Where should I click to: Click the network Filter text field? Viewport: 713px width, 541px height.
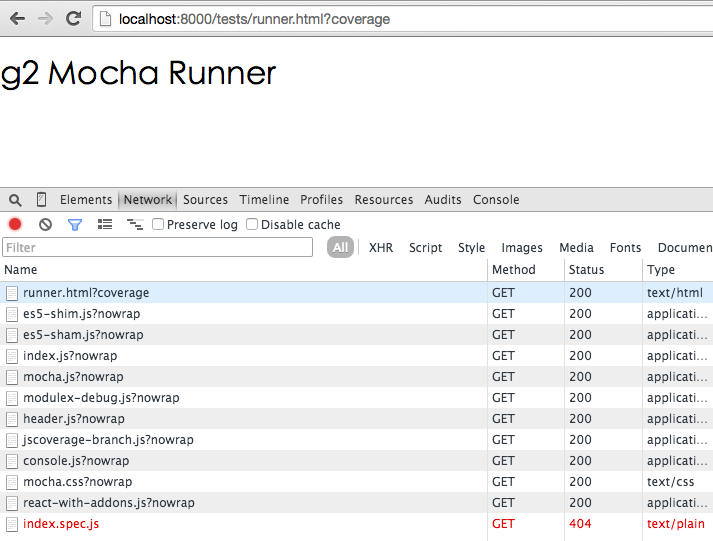[157, 247]
